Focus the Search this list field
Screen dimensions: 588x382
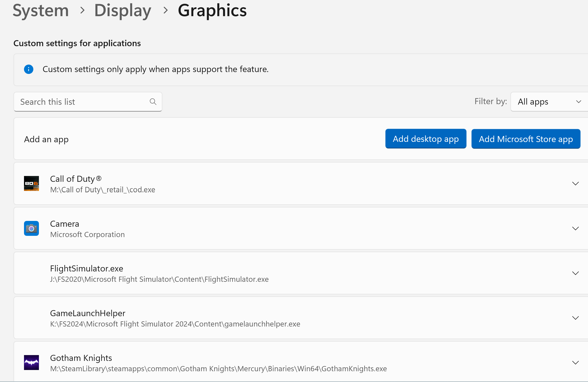(x=88, y=101)
